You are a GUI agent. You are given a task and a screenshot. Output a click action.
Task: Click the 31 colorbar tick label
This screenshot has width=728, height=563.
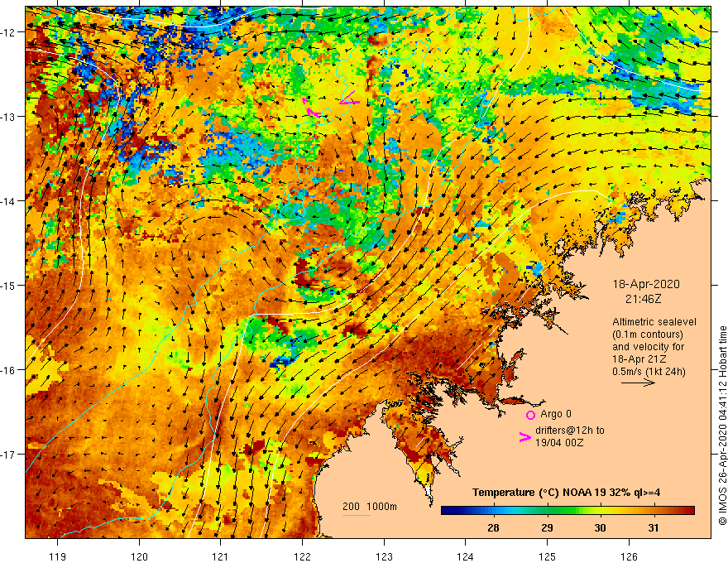tap(654, 528)
